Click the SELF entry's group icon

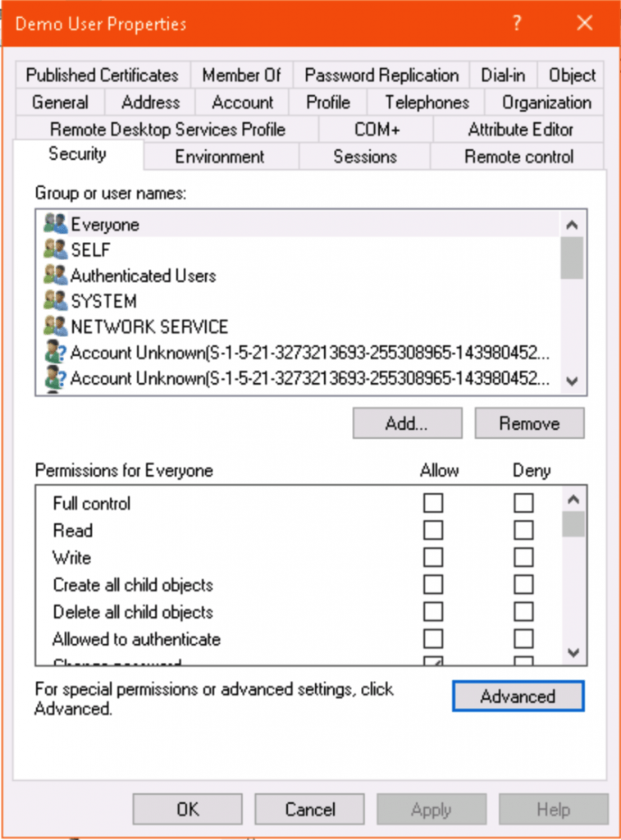pyautogui.click(x=56, y=249)
